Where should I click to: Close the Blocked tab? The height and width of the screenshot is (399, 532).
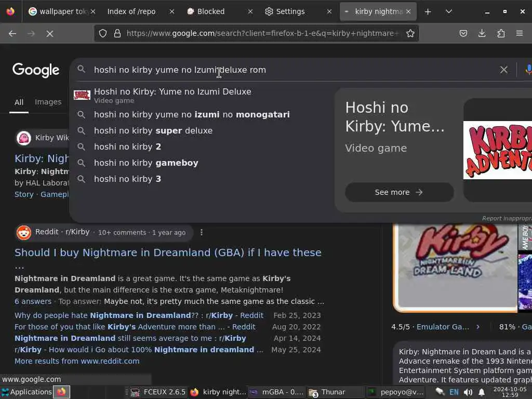click(x=250, y=11)
